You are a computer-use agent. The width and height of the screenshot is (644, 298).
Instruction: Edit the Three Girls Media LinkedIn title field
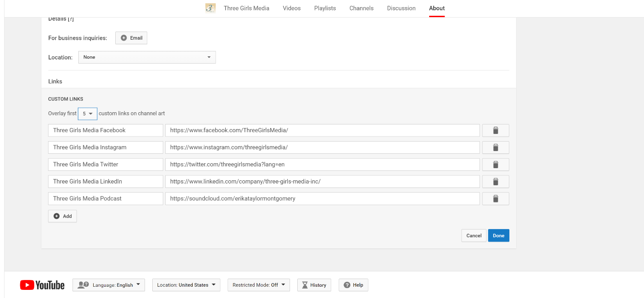[x=105, y=182]
